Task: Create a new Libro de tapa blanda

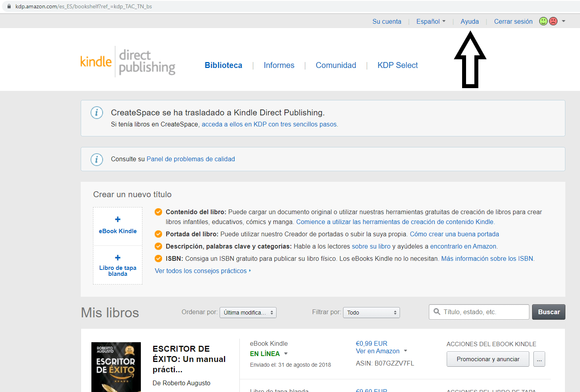Action: (x=118, y=265)
